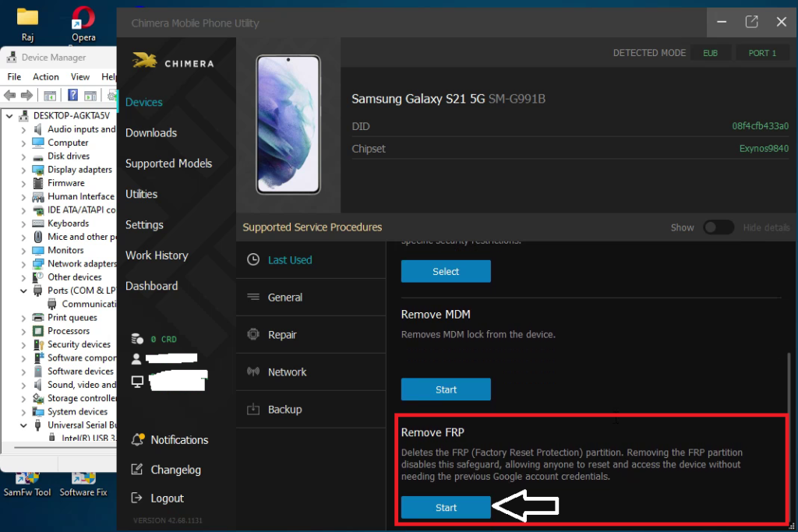The width and height of the screenshot is (798, 532).
Task: Click Forward arrow in Device Manager toolbar
Action: (x=27, y=95)
